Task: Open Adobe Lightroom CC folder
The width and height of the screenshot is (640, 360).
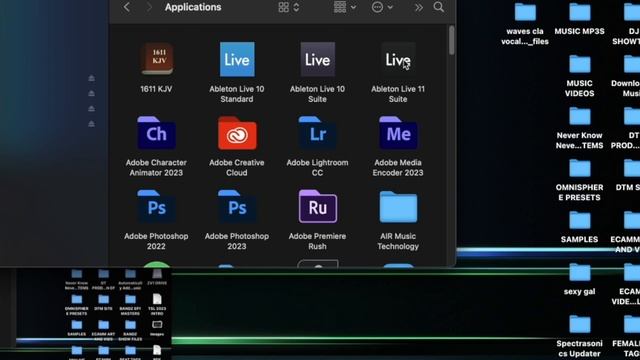Action: pyautogui.click(x=318, y=133)
